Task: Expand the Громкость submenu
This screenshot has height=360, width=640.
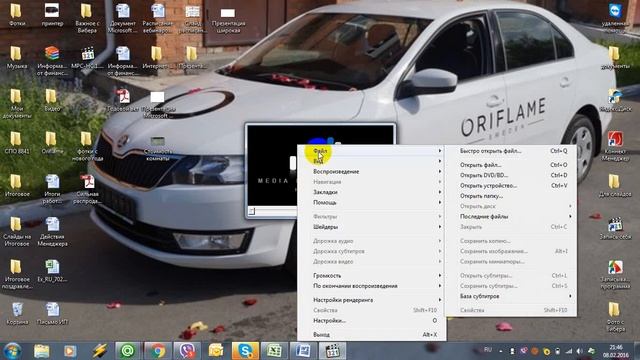Action: coord(372,276)
